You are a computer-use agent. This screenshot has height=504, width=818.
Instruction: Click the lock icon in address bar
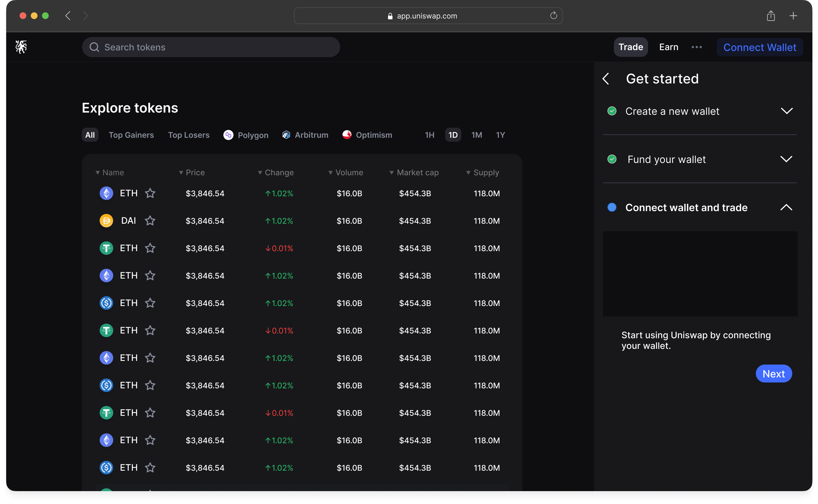390,16
